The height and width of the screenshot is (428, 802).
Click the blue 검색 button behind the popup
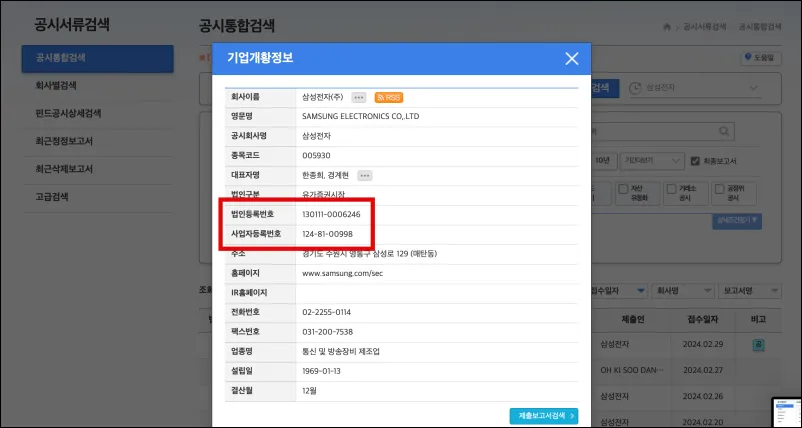[605, 88]
